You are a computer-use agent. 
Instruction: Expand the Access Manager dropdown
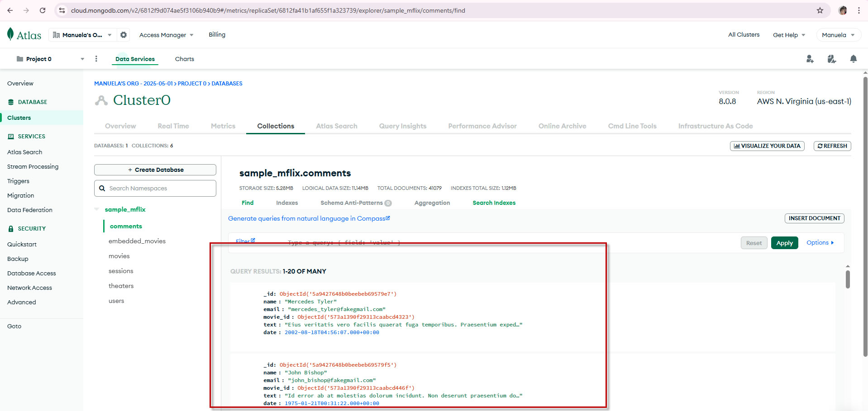pos(166,35)
